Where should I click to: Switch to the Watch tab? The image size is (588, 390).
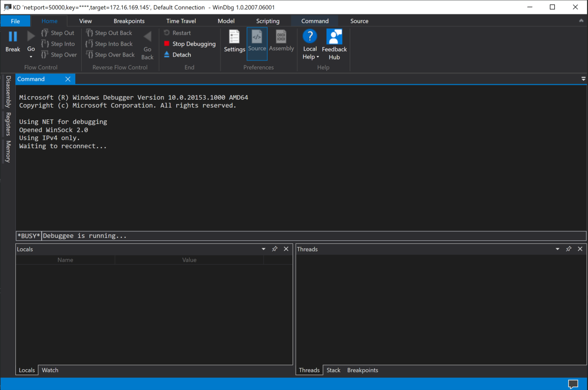click(50, 370)
